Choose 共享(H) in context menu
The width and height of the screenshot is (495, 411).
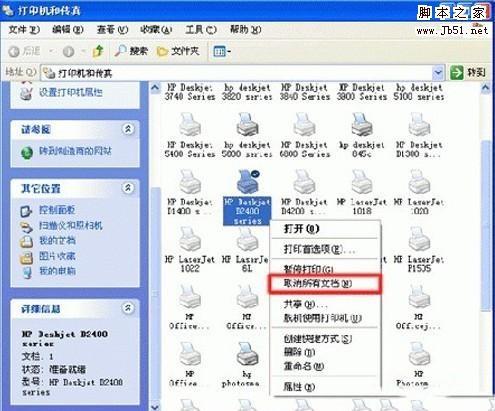325,304
